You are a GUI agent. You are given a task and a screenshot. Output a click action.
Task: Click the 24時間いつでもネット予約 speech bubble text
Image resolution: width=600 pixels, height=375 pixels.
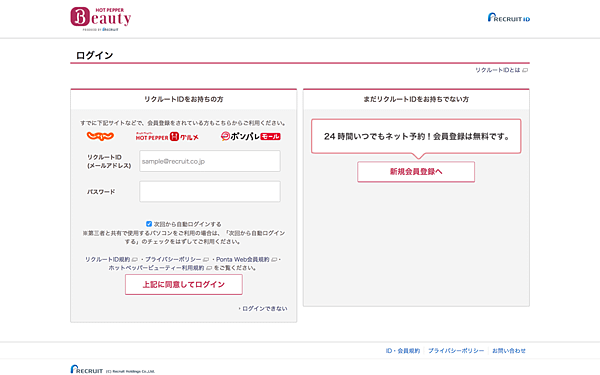point(416,136)
